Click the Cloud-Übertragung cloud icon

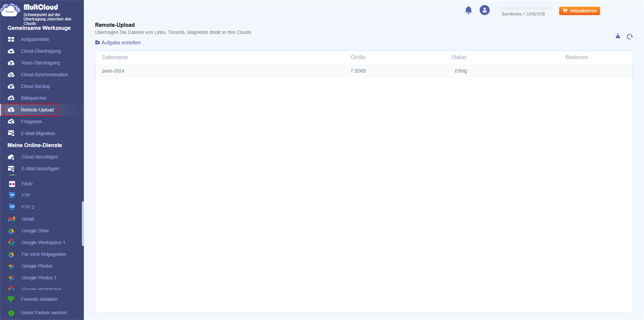click(11, 52)
